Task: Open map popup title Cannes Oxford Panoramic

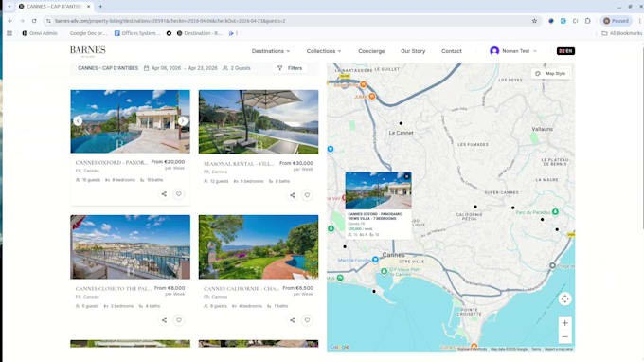Action: point(375,216)
